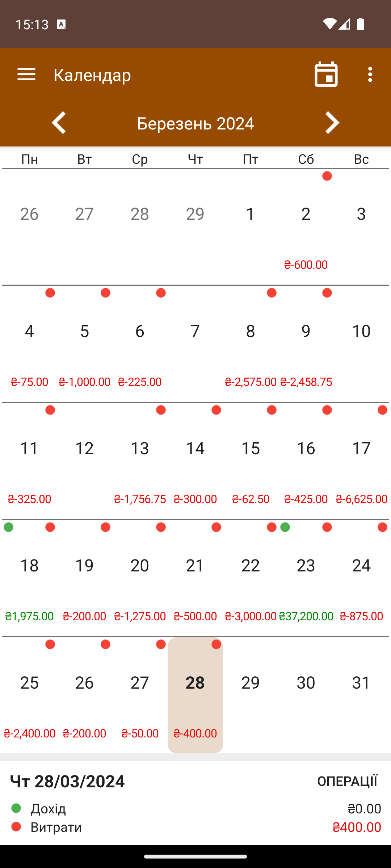This screenshot has width=391, height=868.
Task: Open the hamburger navigation menu
Action: (x=26, y=75)
